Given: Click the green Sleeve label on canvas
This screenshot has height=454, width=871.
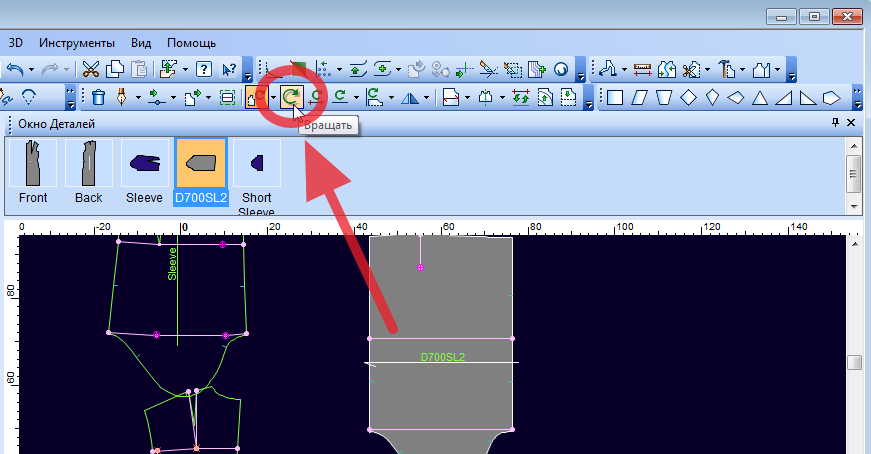Looking at the screenshot, I should tap(172, 263).
